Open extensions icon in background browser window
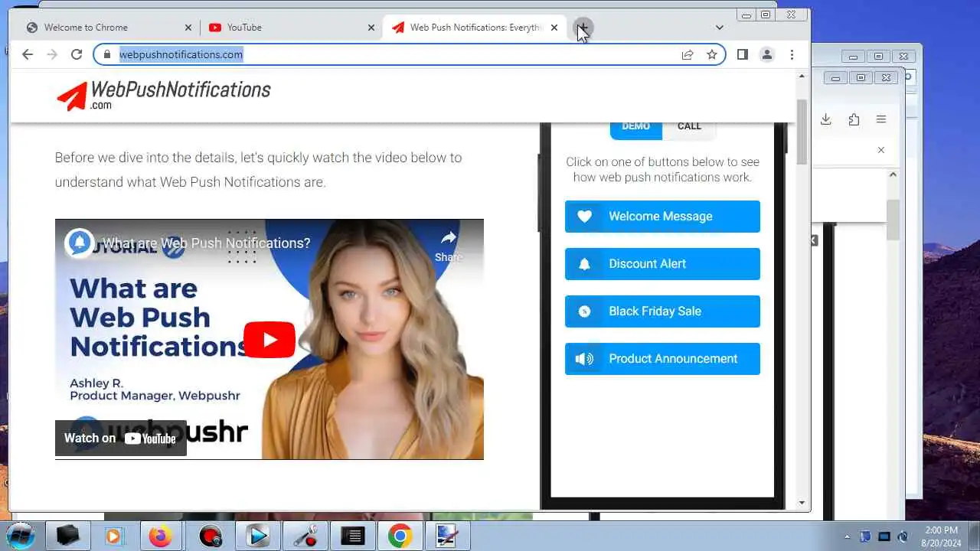This screenshot has height=551, width=980. (x=854, y=119)
